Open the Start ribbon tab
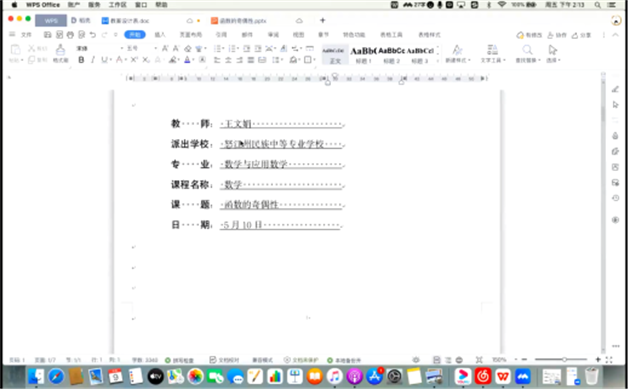Viewport: 630px width, 390px height. pyautogui.click(x=135, y=35)
